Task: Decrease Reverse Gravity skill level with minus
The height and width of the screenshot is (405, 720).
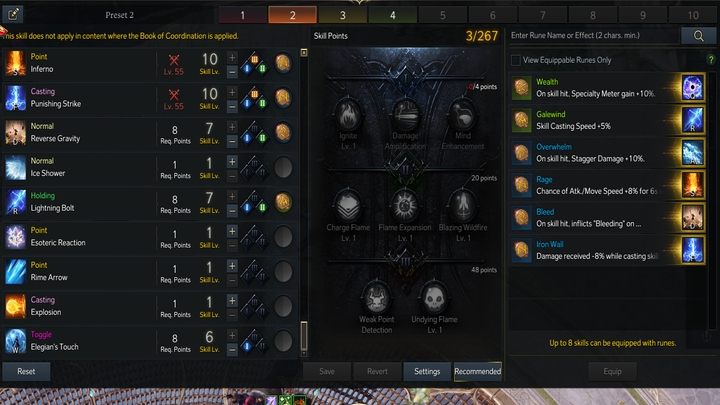Action: tap(232, 141)
